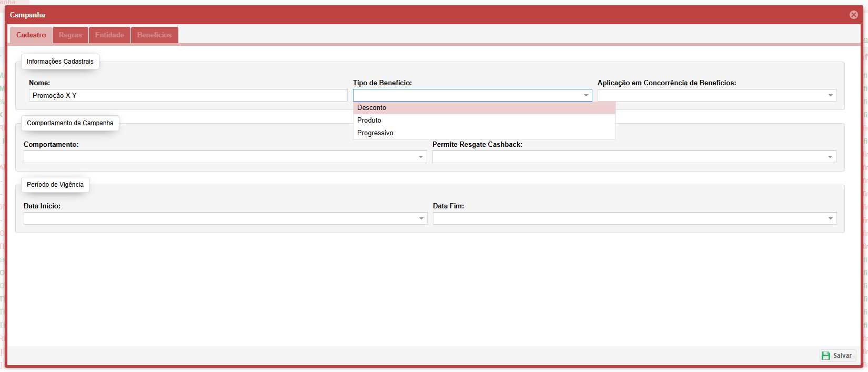Pick Progressivo from the list
Viewport: 868px width, 372px height.
click(x=375, y=133)
